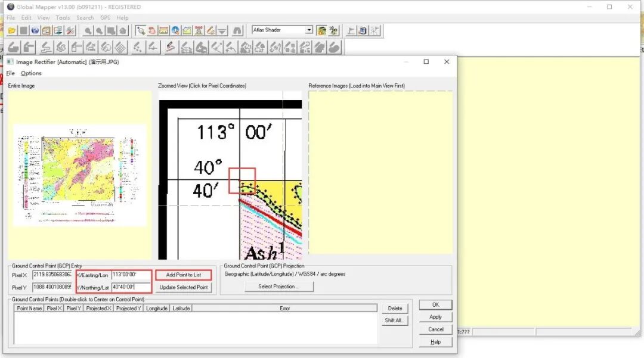Click in the Pixel Y input field
Image resolution: width=644 pixels, height=358 pixels.
point(52,287)
